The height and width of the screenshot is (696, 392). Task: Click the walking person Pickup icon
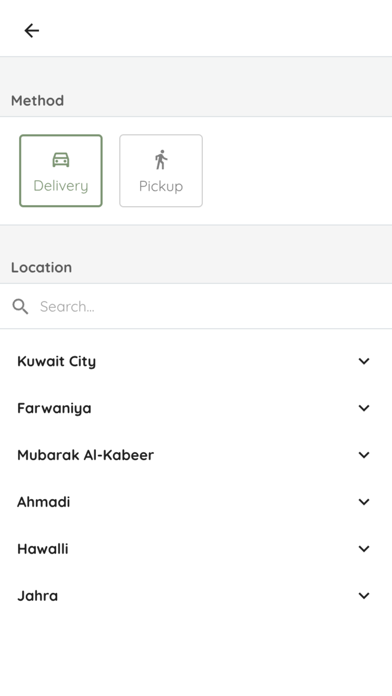[161, 160]
